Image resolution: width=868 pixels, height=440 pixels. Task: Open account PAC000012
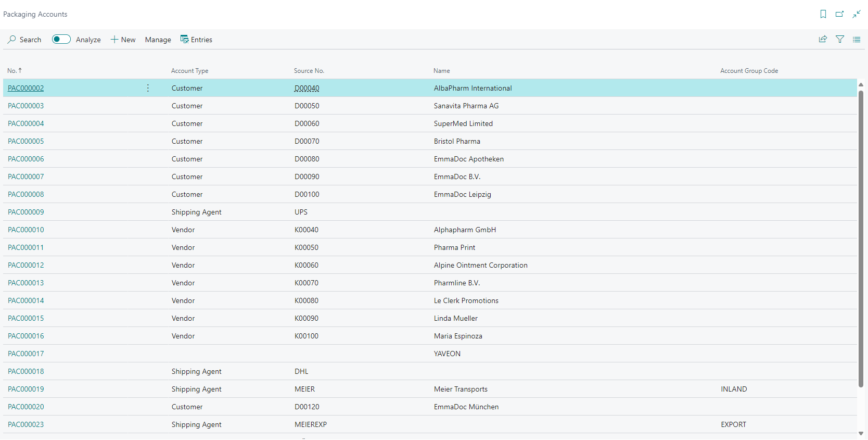click(26, 265)
